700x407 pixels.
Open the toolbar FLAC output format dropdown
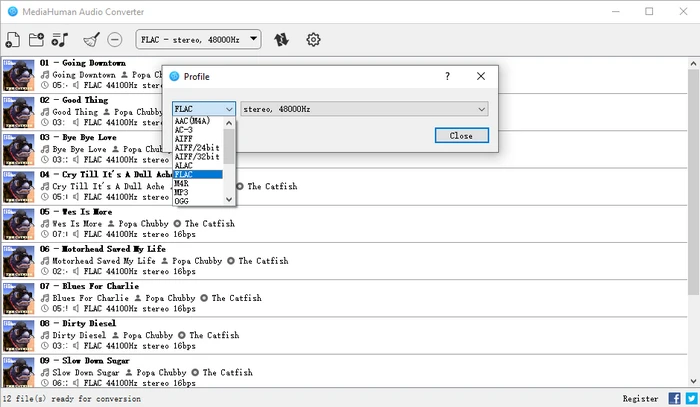[198, 40]
